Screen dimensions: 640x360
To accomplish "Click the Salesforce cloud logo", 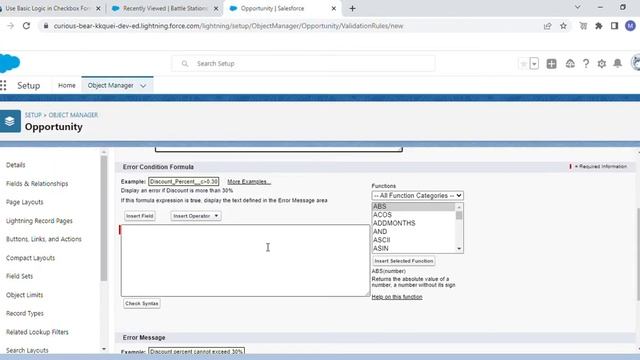I will 10,63.
